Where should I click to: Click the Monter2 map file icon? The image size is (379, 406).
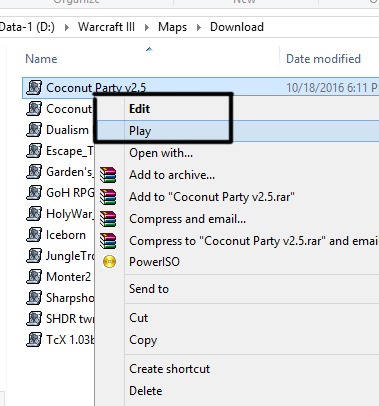tap(34, 277)
